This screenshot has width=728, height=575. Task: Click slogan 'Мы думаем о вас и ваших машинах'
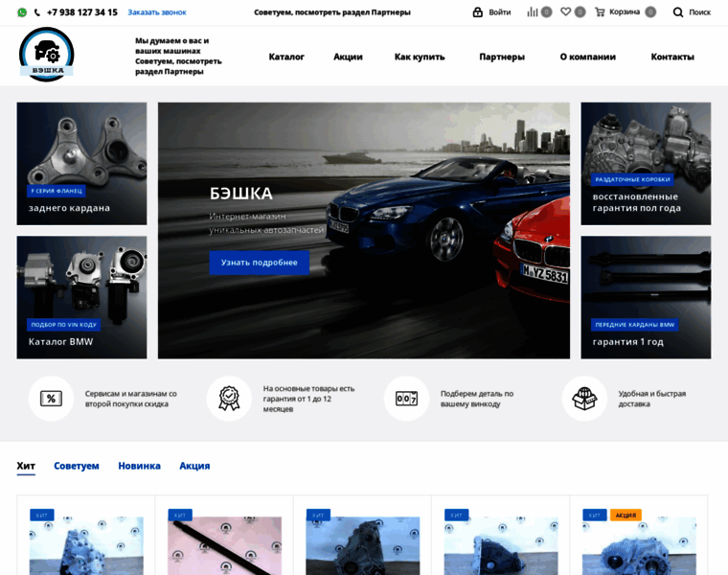[x=172, y=46]
